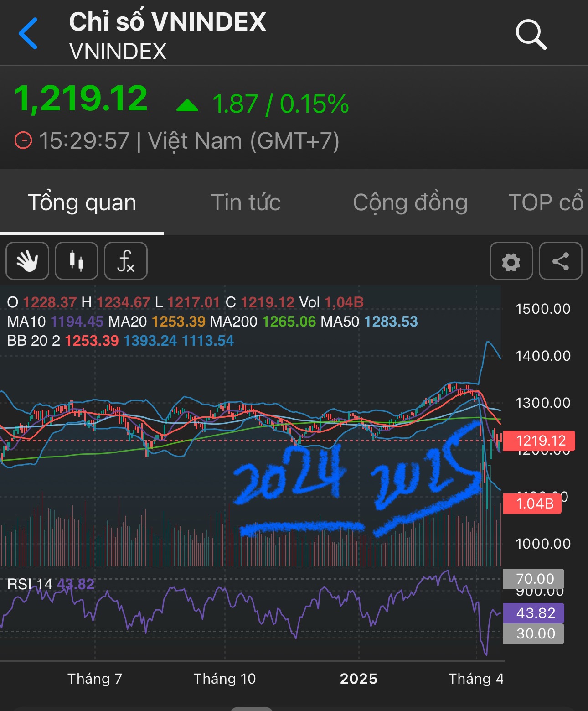Tap the Chỉ số VNINDEX title
Image resolution: width=588 pixels, height=711 pixels.
pyautogui.click(x=168, y=21)
